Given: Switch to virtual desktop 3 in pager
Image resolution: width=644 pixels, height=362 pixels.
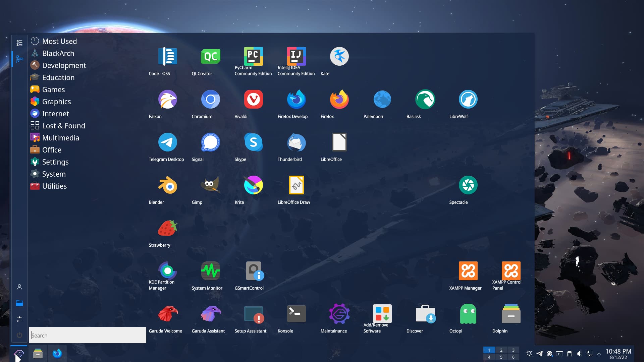Looking at the screenshot, I should [513, 350].
